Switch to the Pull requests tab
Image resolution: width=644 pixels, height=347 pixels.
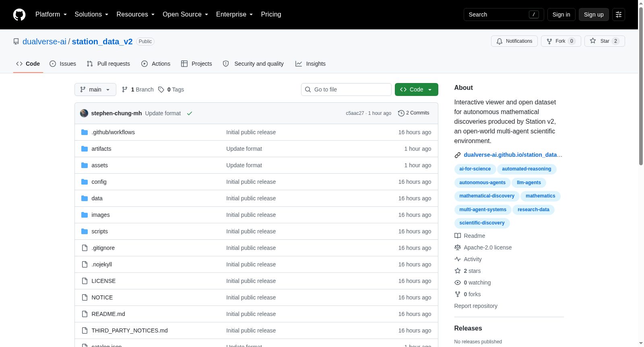click(x=108, y=64)
